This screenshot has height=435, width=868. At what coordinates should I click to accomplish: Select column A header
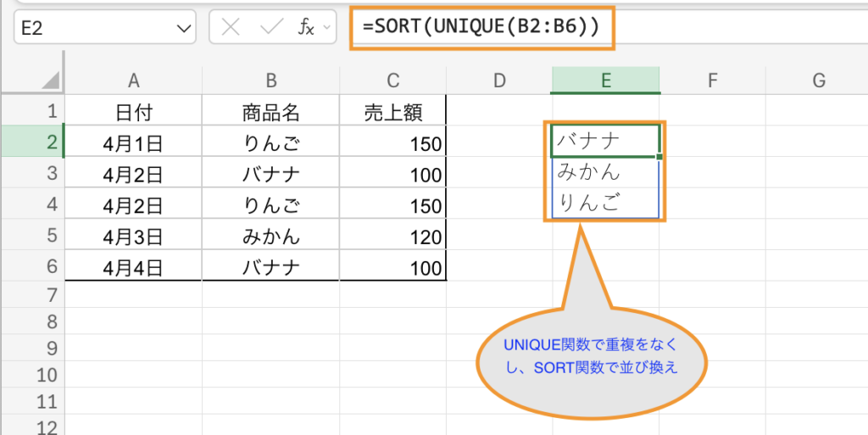tap(133, 81)
